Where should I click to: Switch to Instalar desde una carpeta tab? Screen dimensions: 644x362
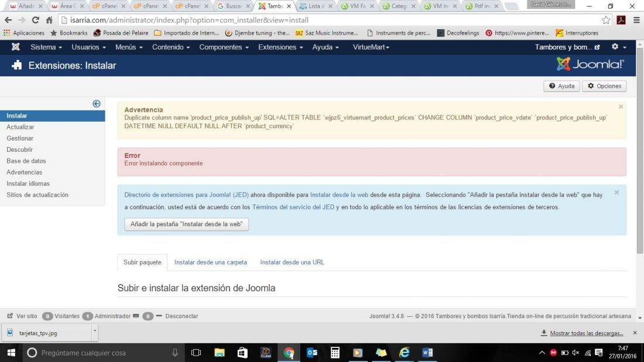[211, 262]
